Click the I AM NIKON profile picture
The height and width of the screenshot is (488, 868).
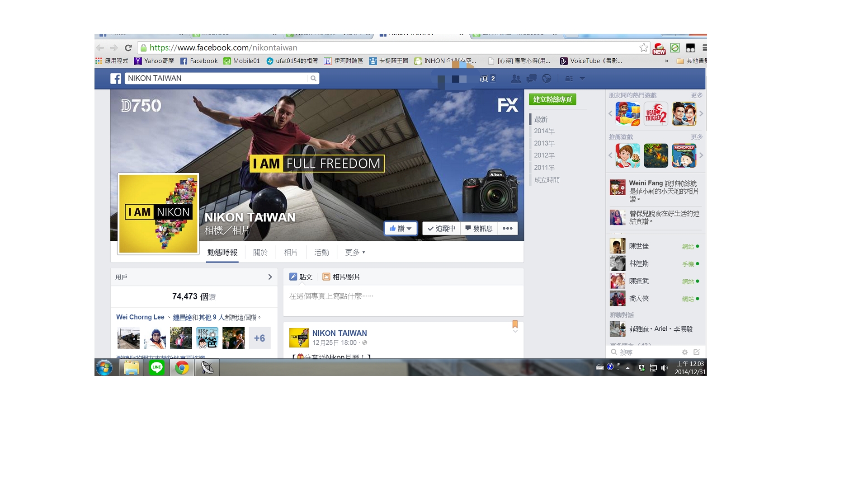158,214
